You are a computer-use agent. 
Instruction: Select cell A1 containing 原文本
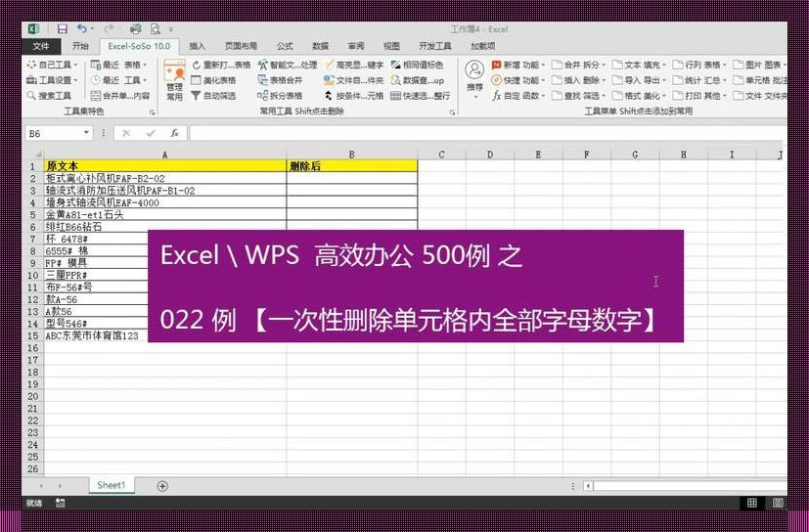click(x=165, y=166)
